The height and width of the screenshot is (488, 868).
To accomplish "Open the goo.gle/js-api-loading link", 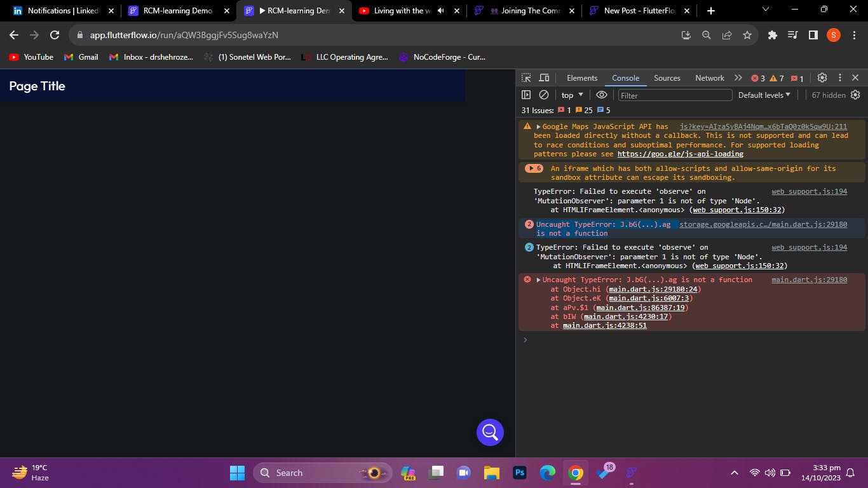I will [x=680, y=154].
